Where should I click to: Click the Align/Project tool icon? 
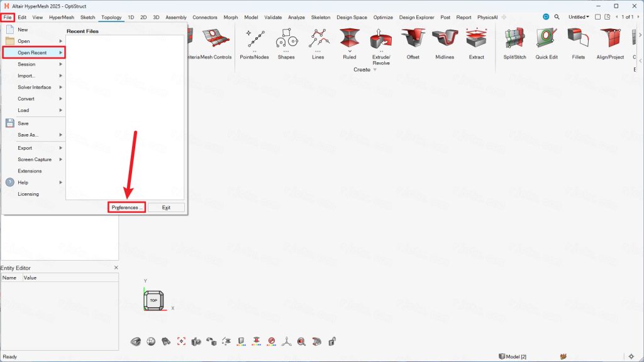click(x=610, y=40)
